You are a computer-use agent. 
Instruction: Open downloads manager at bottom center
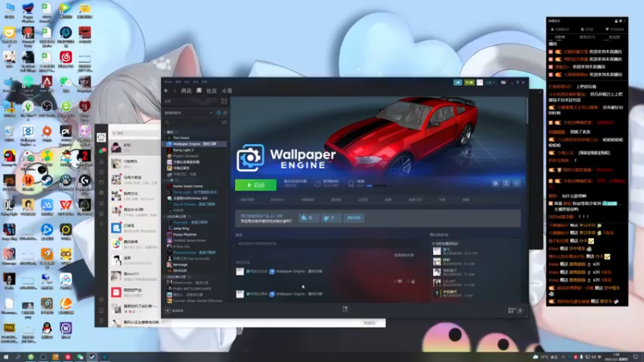(x=345, y=310)
